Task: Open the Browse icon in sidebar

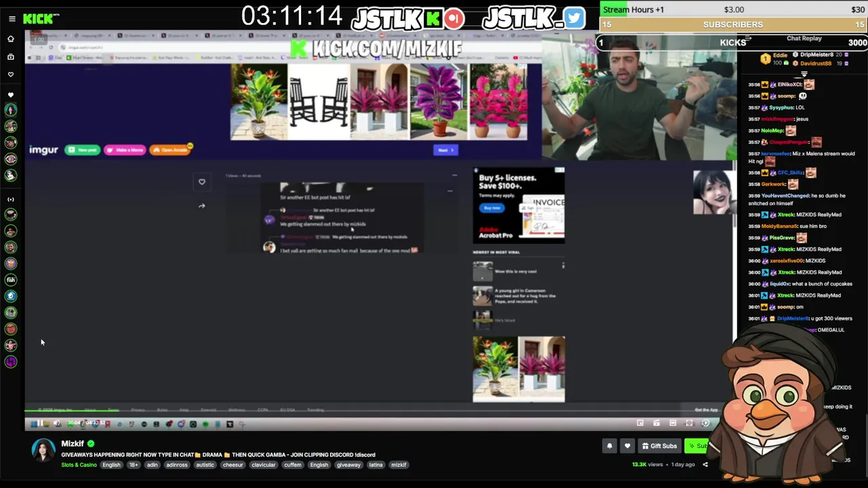Action: (11, 57)
